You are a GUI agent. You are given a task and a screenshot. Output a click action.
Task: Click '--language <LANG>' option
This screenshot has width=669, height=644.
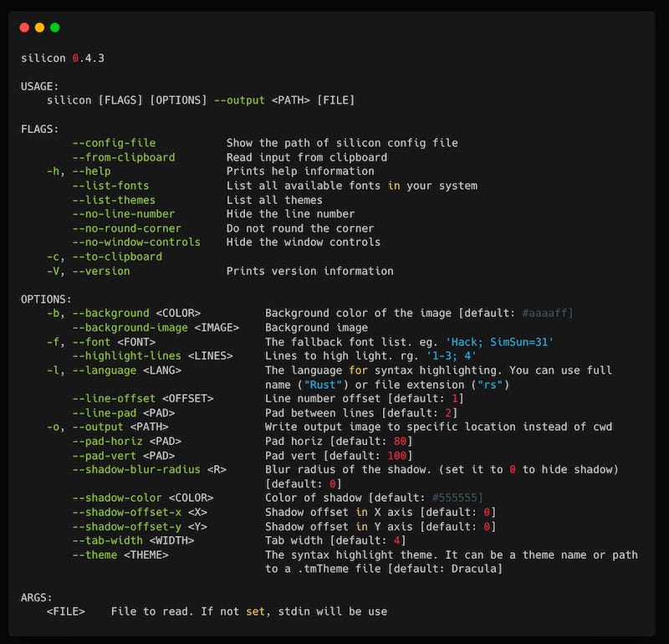coord(127,371)
